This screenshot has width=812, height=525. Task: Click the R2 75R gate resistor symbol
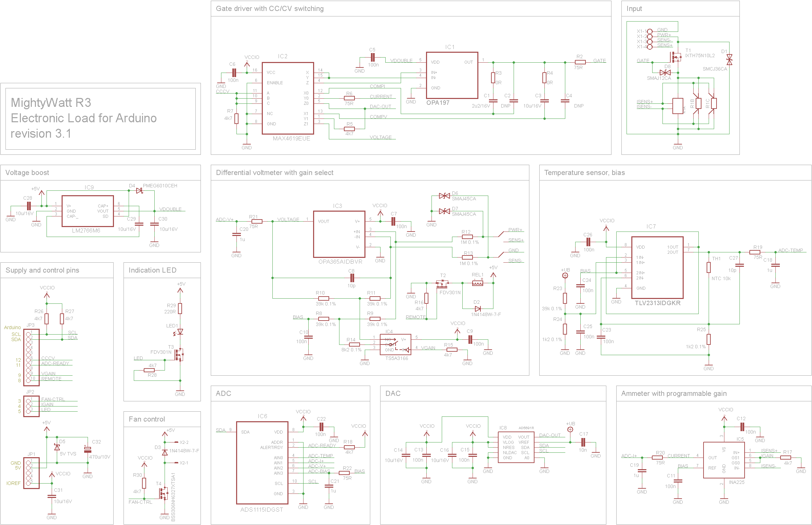click(580, 62)
